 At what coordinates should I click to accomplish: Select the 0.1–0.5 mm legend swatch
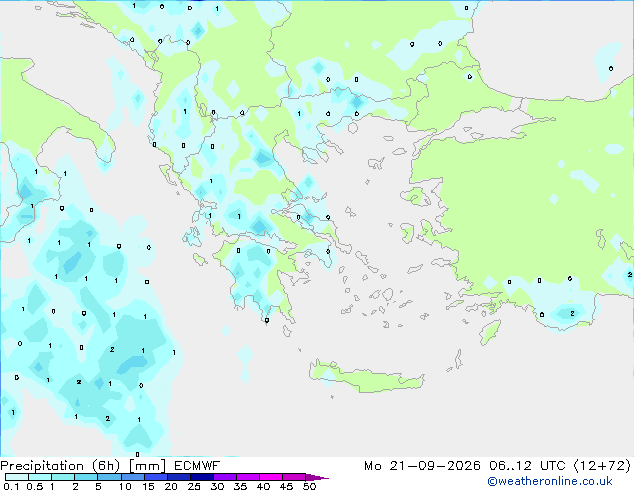click(x=17, y=477)
